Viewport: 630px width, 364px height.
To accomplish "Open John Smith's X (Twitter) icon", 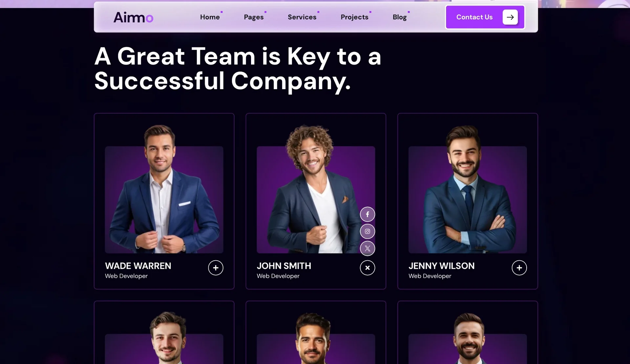I will coord(367,249).
